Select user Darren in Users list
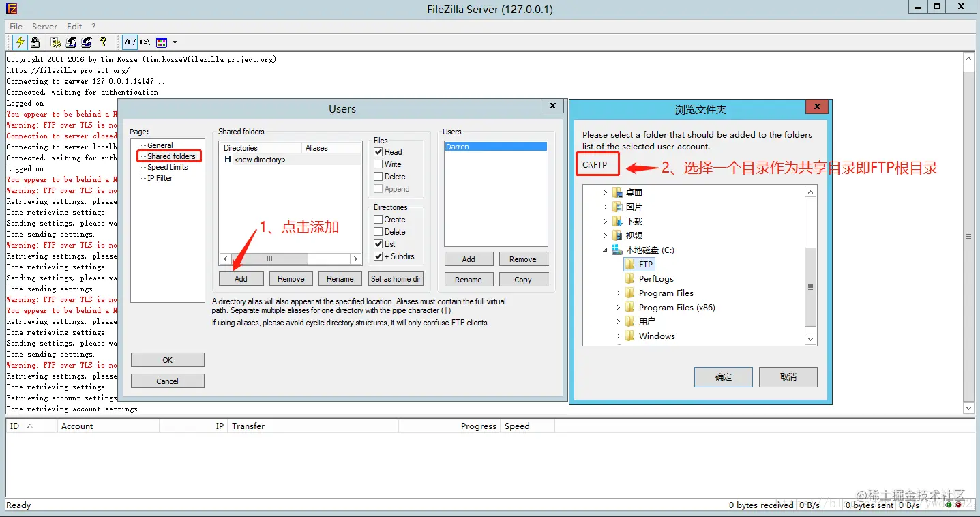This screenshot has height=517, width=980. click(x=496, y=147)
